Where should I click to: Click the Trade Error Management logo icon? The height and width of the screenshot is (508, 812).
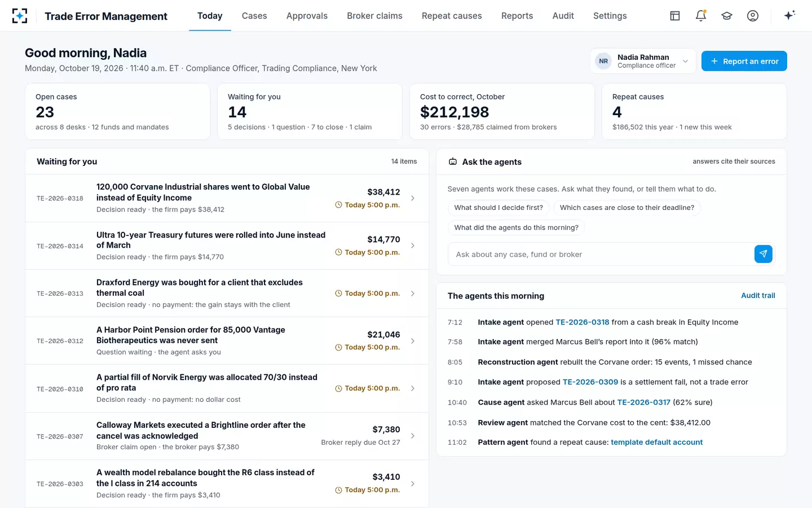[x=20, y=16]
